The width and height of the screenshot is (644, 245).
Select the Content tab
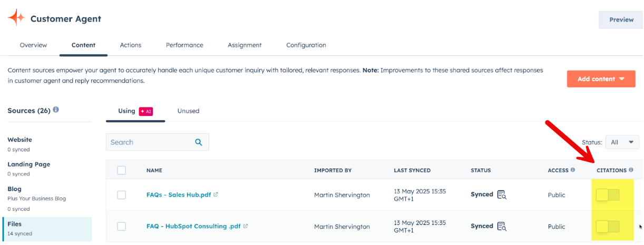(83, 45)
